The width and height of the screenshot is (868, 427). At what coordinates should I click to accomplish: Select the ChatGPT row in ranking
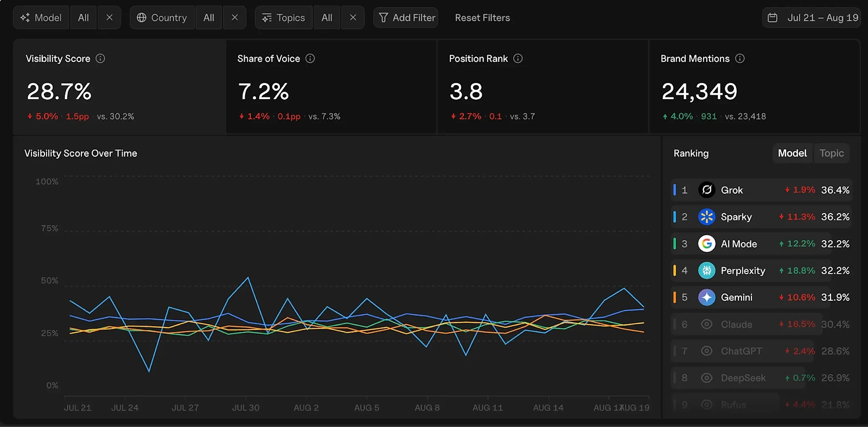click(x=761, y=351)
